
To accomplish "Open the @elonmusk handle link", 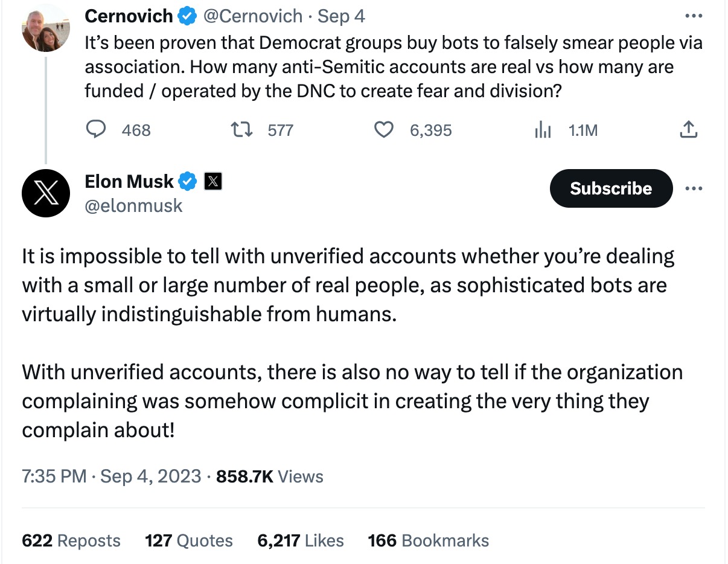I will pyautogui.click(x=133, y=206).
